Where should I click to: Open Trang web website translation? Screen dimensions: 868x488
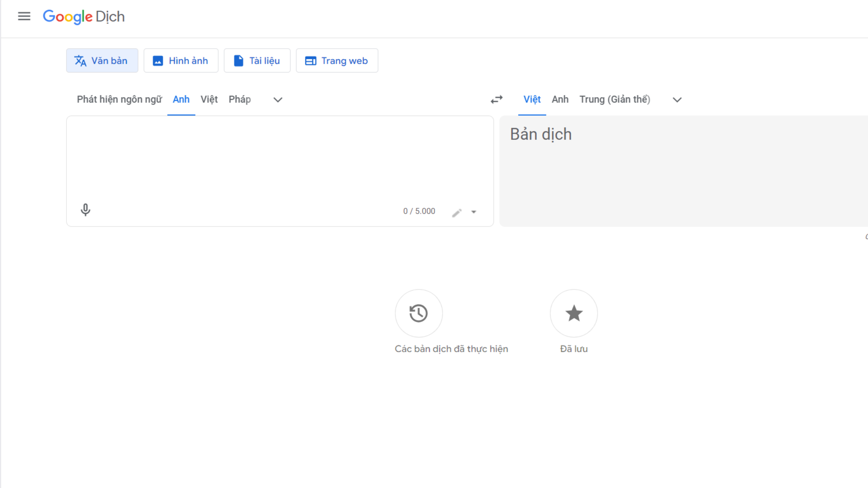(x=337, y=61)
